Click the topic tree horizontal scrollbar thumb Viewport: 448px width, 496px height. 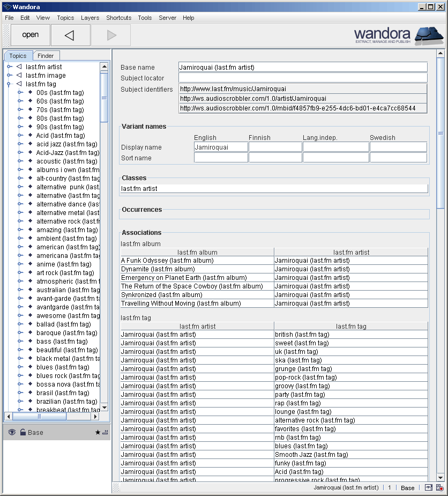point(39,416)
